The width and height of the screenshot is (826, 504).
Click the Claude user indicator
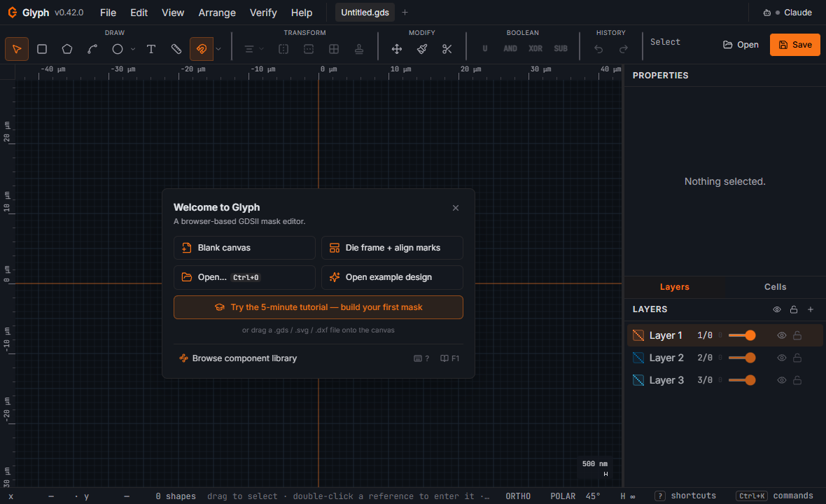pos(787,13)
